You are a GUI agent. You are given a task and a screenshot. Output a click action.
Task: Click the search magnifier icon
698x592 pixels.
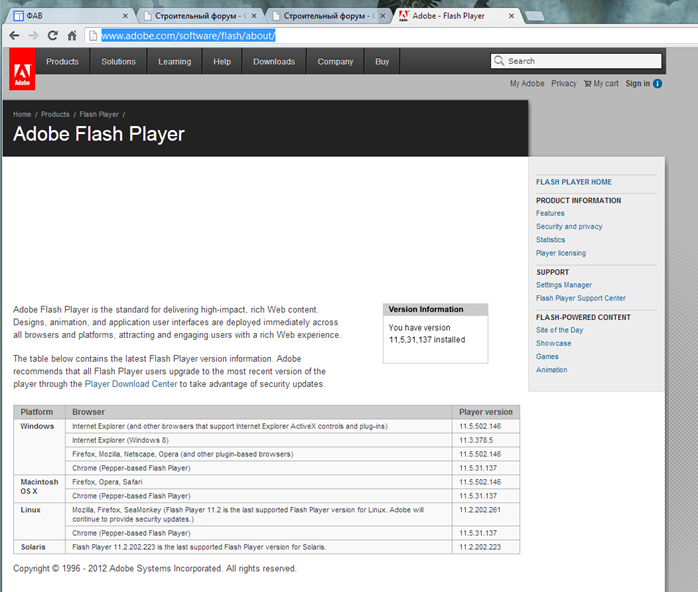click(x=499, y=61)
